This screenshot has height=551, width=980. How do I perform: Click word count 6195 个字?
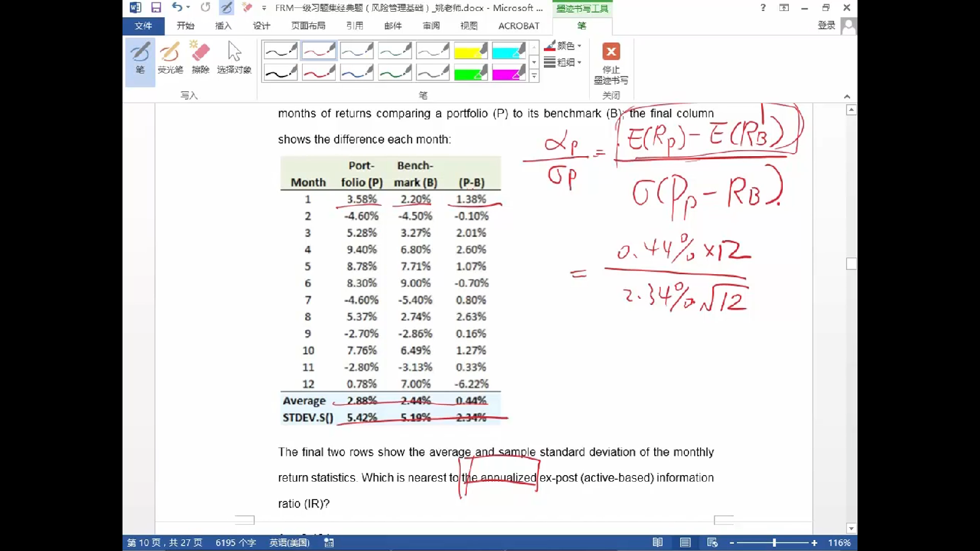click(236, 542)
